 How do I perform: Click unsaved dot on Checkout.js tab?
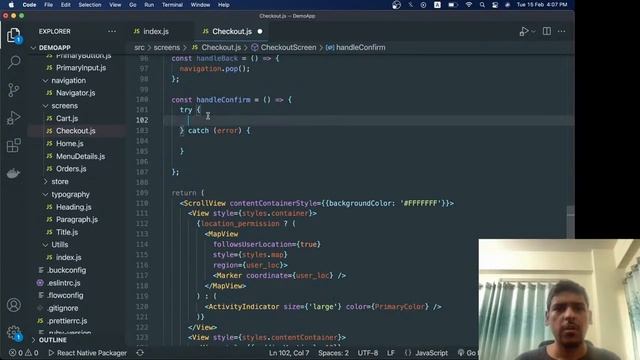pos(260,31)
